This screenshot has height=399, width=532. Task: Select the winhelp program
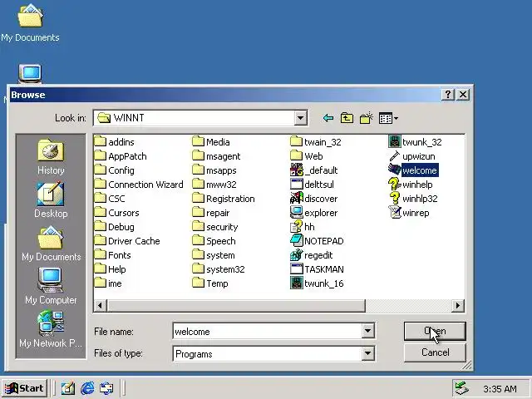(411, 185)
